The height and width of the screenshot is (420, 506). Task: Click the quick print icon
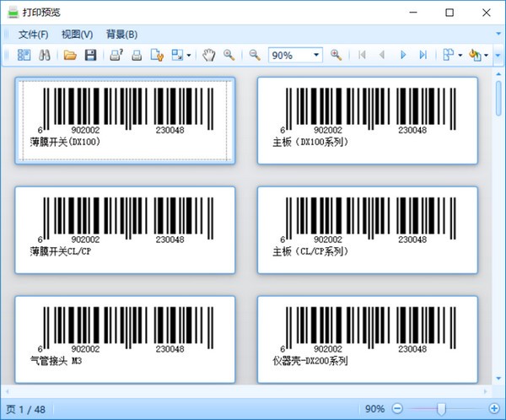point(137,55)
